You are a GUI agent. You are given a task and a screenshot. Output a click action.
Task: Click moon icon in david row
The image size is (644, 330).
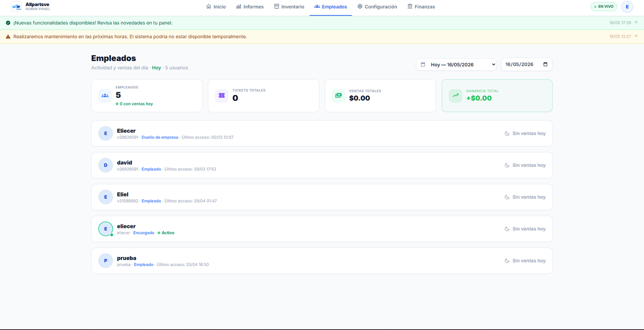507,165
